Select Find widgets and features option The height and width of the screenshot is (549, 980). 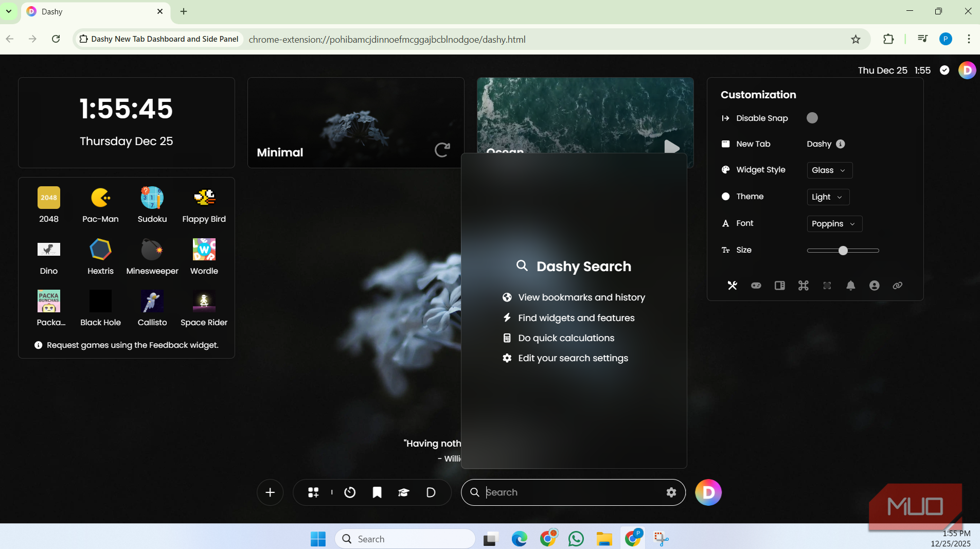pos(568,318)
